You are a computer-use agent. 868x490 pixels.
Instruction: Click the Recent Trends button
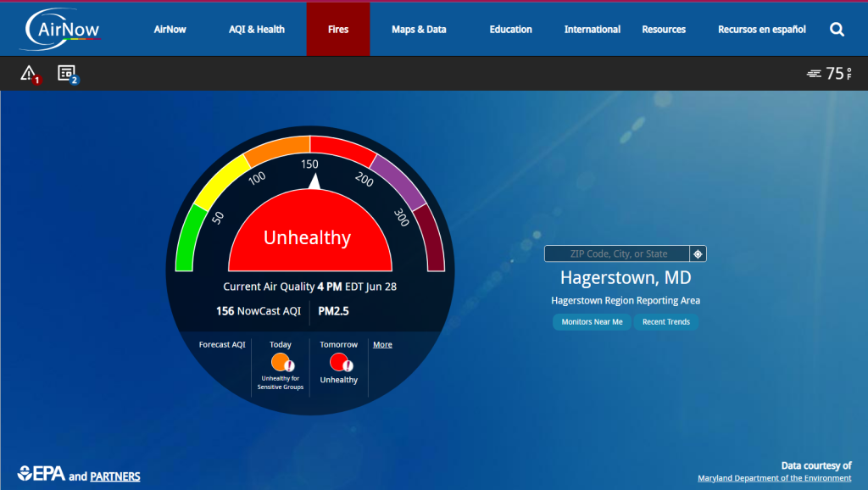point(665,322)
